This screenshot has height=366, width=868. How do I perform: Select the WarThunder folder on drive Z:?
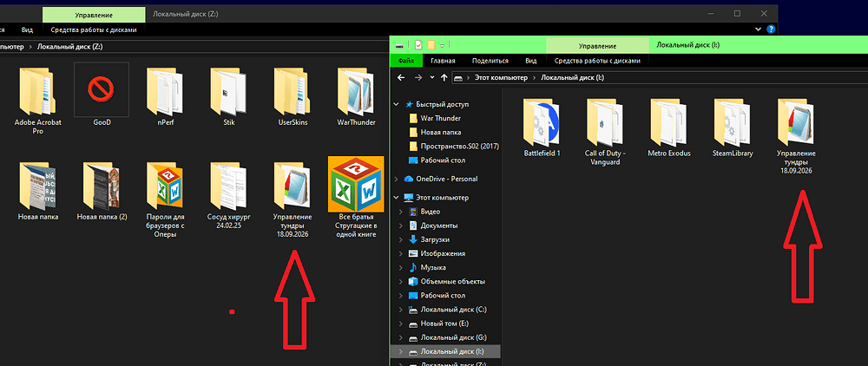click(356, 95)
